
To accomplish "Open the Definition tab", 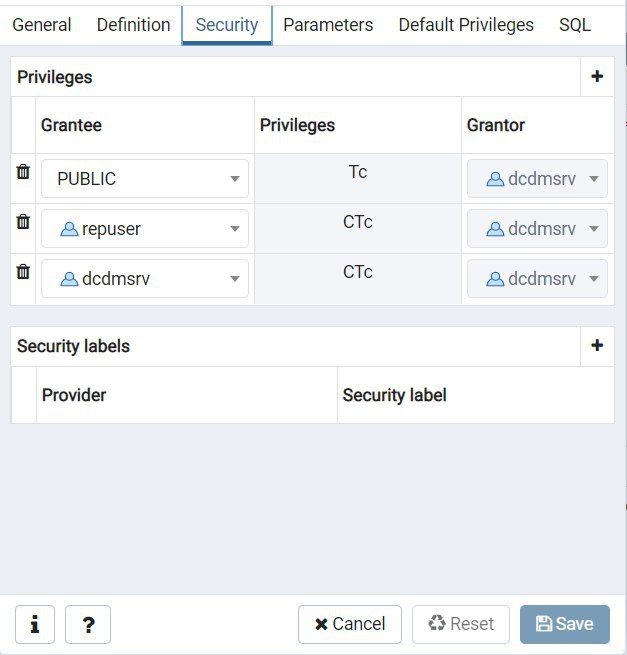I will [x=133, y=25].
